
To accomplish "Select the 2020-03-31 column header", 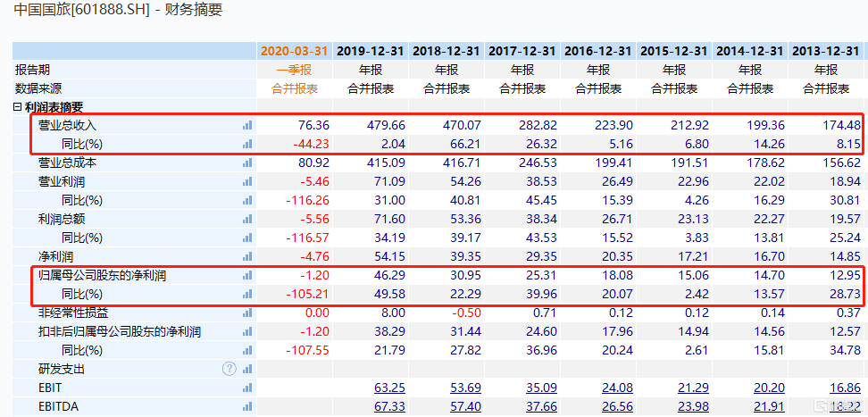I will [x=295, y=51].
